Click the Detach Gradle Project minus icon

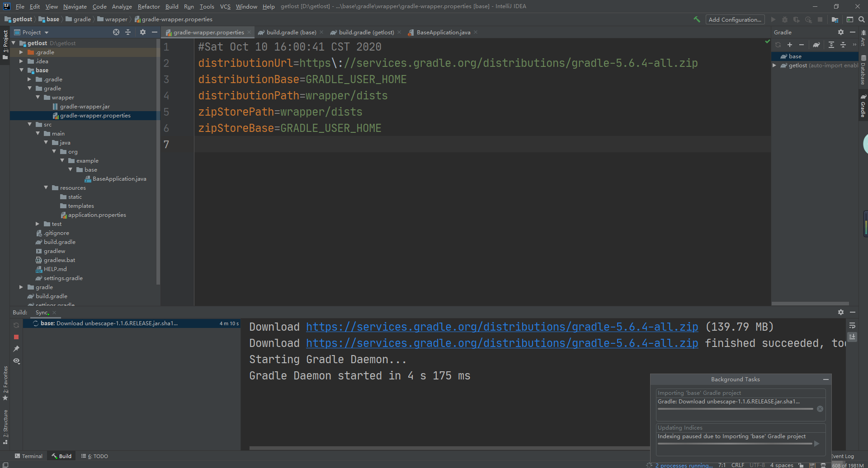[x=802, y=45]
